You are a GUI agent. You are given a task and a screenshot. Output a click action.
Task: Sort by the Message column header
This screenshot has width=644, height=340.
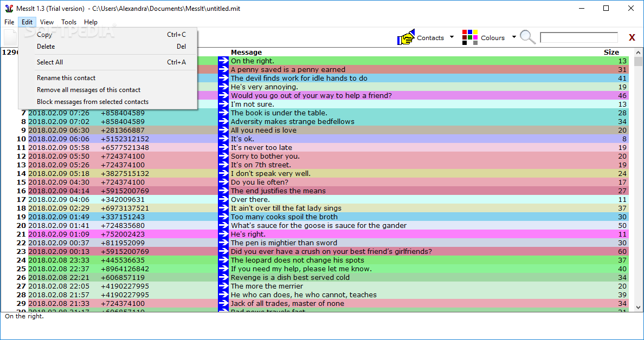246,52
